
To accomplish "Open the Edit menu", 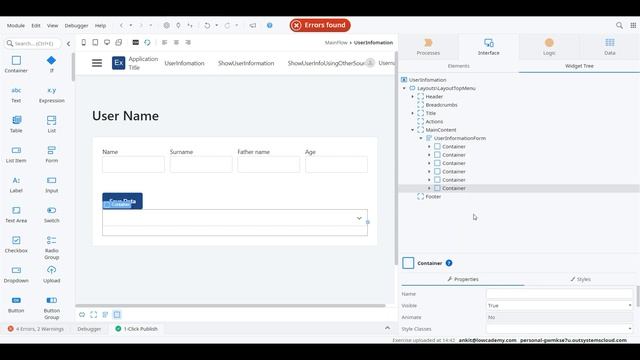I will (x=36, y=25).
